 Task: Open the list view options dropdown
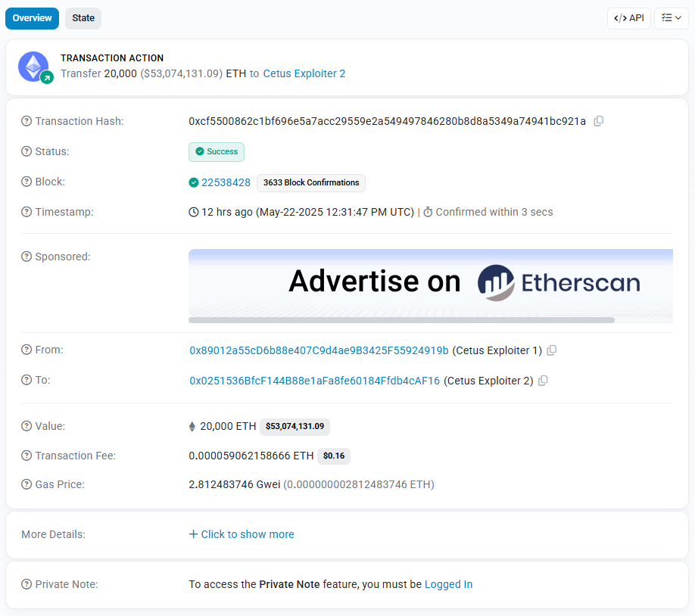tap(671, 18)
